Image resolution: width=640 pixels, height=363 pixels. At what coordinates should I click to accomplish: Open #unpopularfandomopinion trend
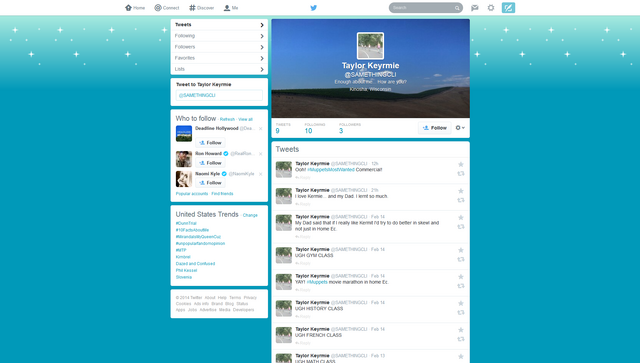(200, 243)
